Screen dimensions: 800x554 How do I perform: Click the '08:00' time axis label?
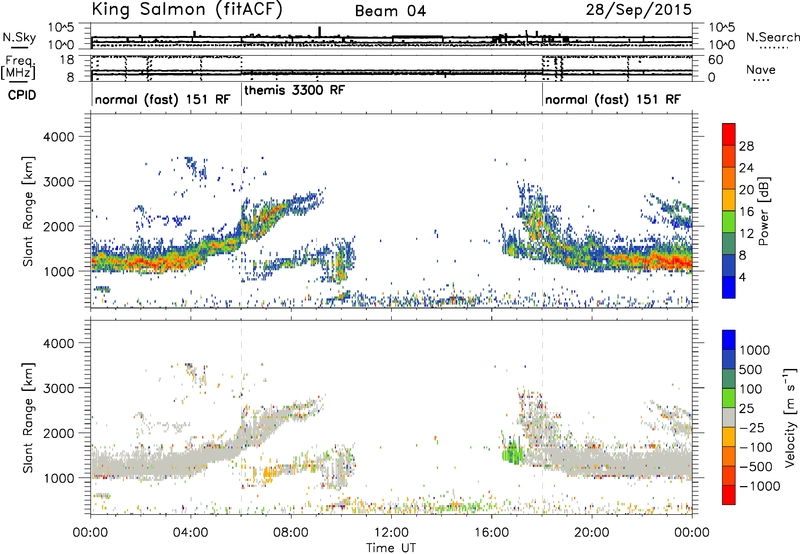(291, 533)
